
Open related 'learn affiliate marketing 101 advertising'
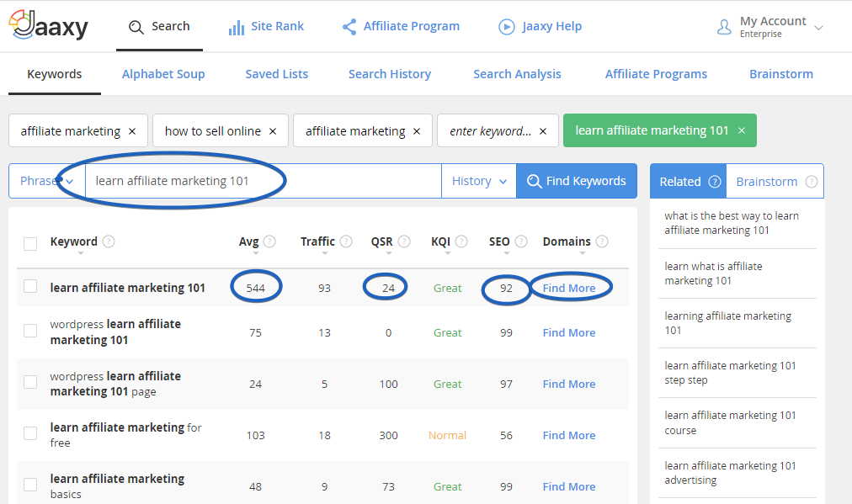pyautogui.click(x=730, y=473)
